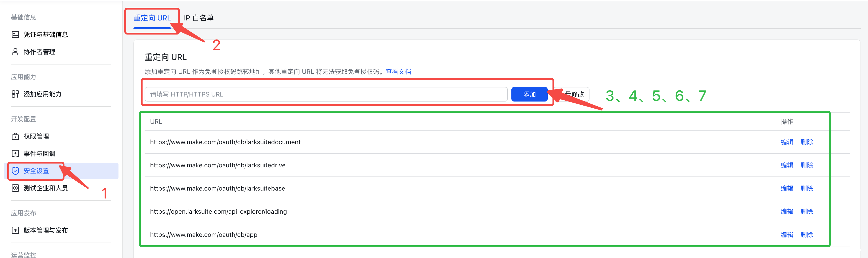Select the 重定向 URL tab
This screenshot has width=868, height=258.
[152, 18]
